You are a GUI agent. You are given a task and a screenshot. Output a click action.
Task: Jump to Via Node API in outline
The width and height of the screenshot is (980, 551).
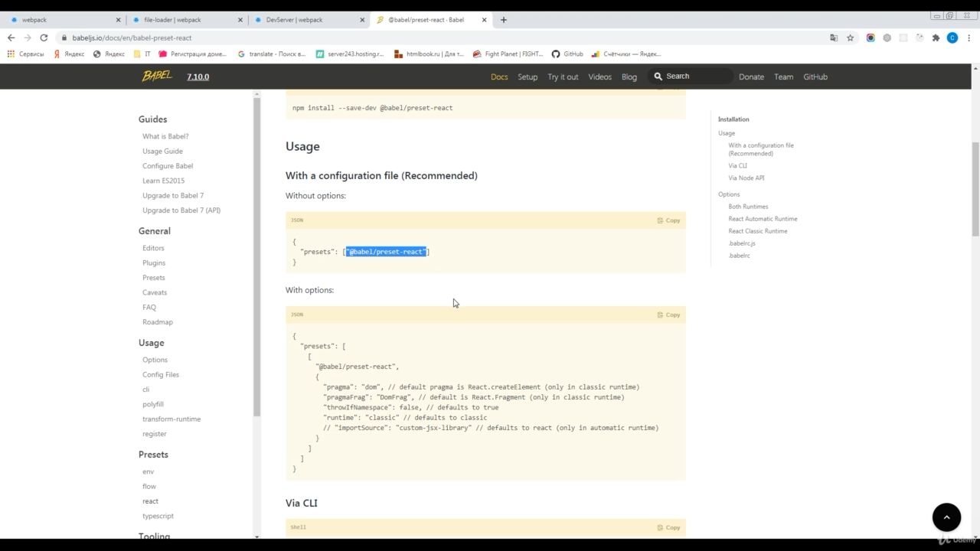746,178
